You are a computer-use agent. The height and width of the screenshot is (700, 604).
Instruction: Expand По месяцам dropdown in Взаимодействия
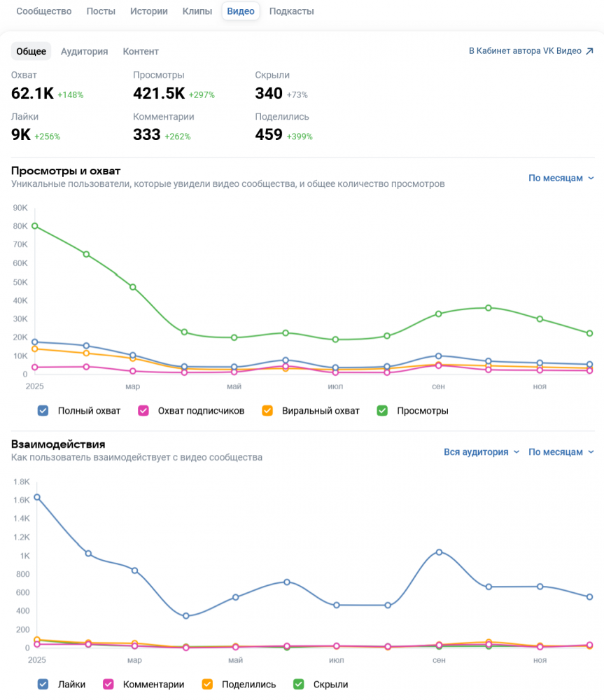click(x=561, y=452)
